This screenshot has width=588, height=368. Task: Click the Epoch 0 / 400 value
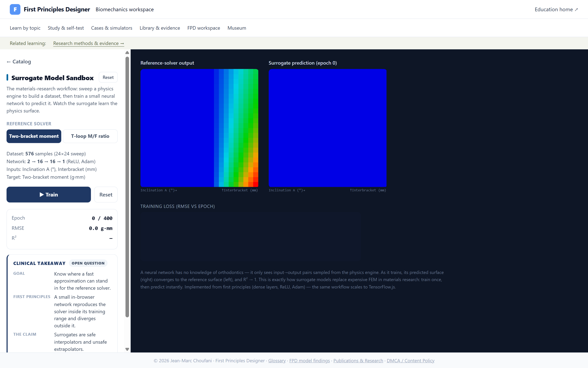pos(102,218)
